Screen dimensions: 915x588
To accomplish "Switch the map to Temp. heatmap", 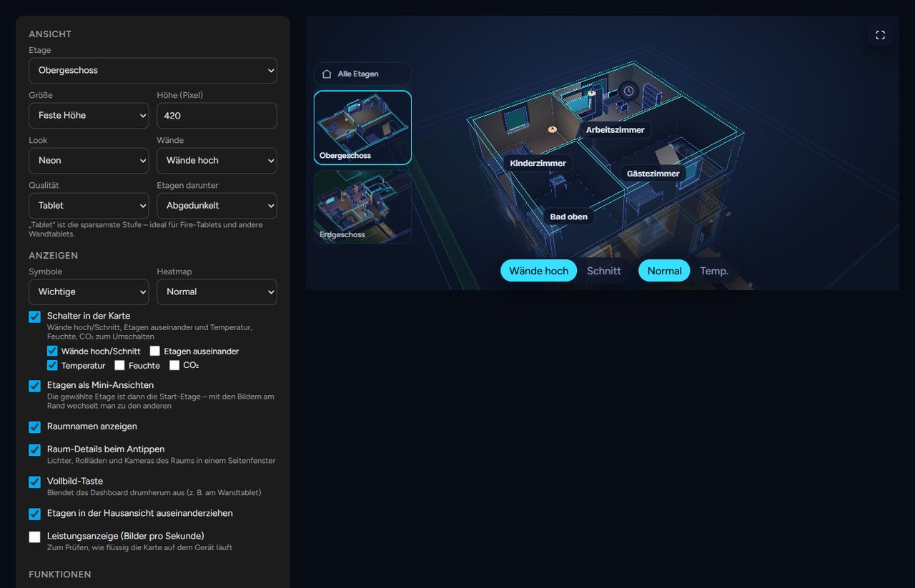I will [x=714, y=271].
